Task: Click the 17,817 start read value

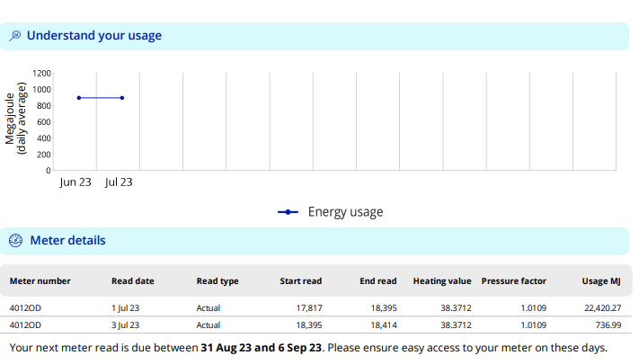Action: (307, 308)
